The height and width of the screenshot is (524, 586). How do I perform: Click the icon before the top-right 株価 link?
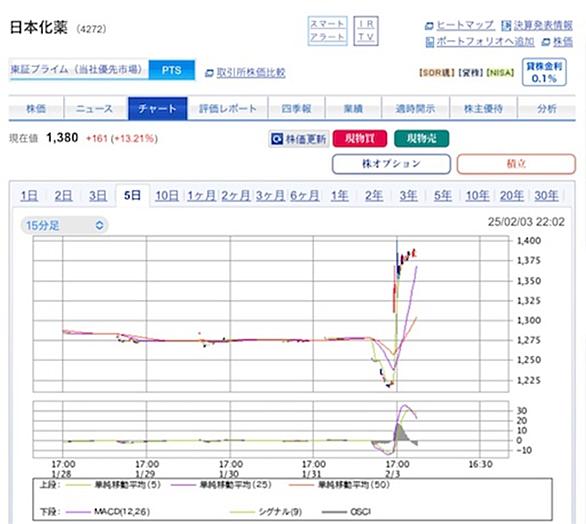(x=546, y=42)
